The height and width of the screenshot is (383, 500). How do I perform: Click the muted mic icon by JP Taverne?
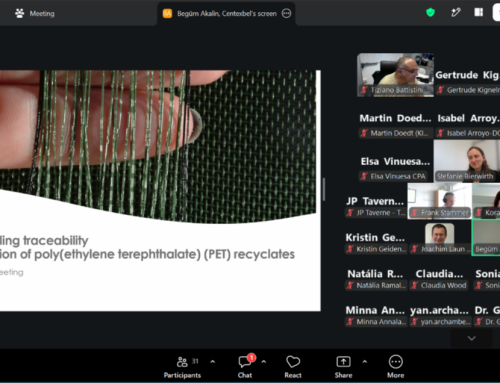click(350, 212)
